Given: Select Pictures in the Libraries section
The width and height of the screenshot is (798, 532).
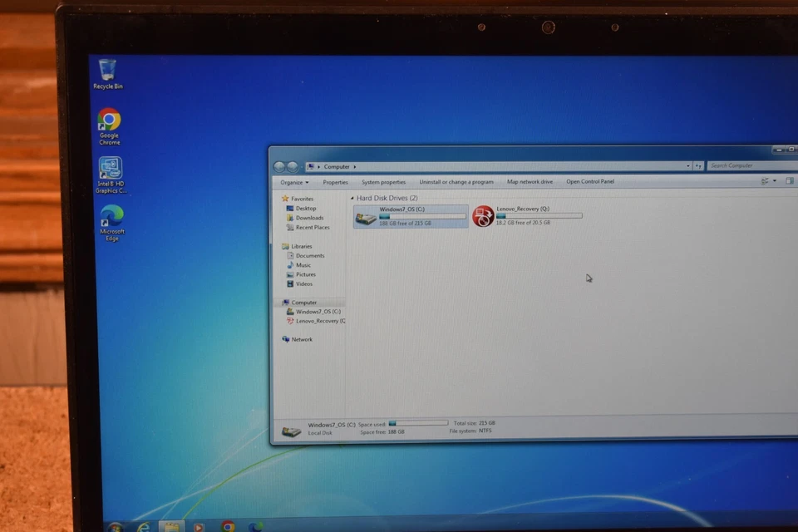Looking at the screenshot, I should click(x=305, y=274).
